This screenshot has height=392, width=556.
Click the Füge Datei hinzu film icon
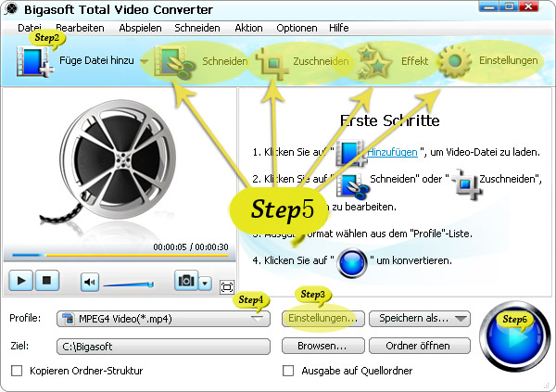(x=34, y=62)
